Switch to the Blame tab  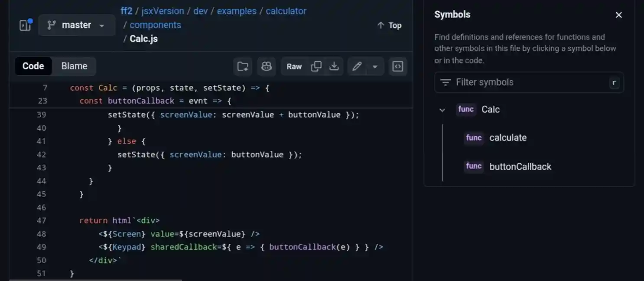pos(74,66)
